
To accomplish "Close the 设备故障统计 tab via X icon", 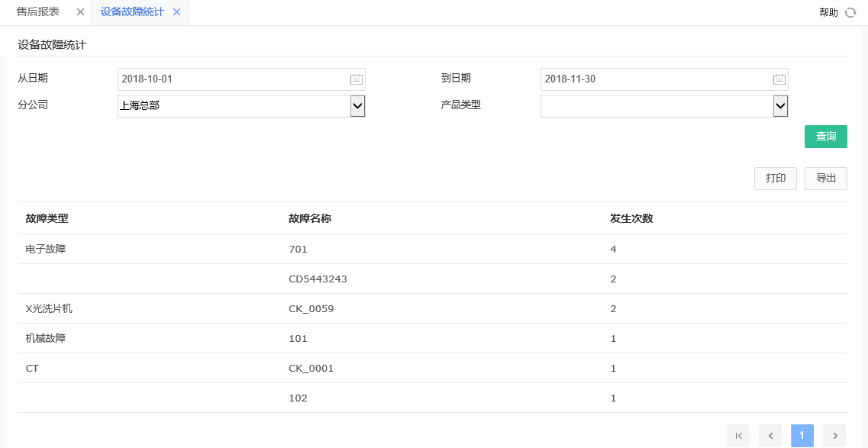I will pos(176,12).
